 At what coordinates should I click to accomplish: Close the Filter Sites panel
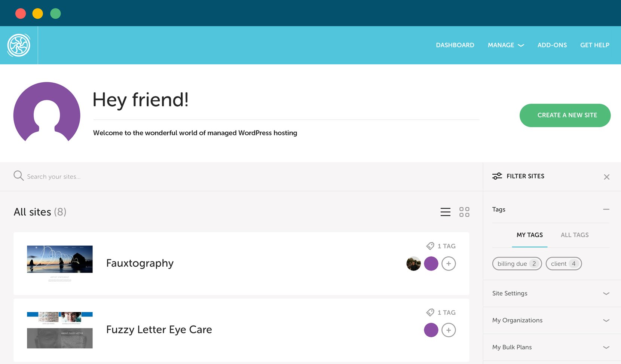(x=606, y=177)
